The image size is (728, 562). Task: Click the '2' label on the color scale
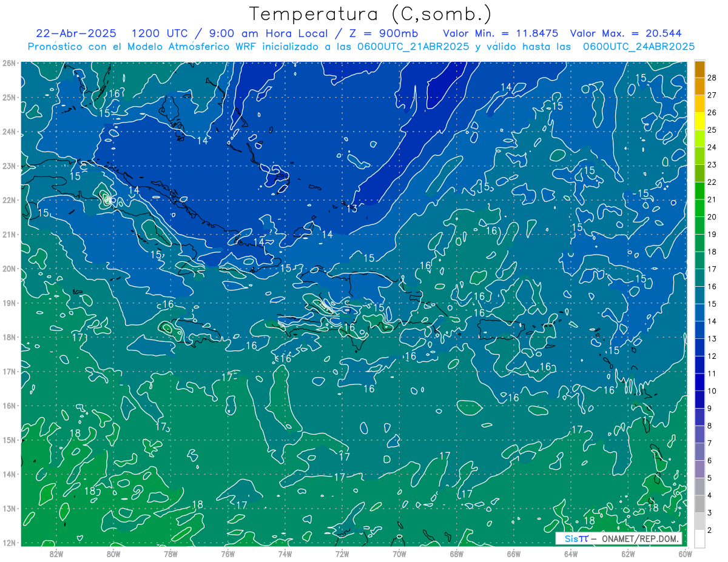[710, 530]
